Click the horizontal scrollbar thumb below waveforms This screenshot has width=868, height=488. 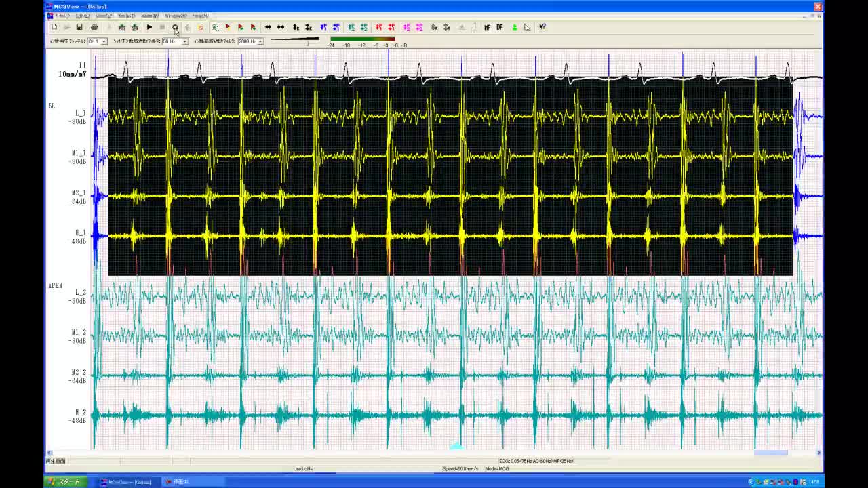click(771, 453)
